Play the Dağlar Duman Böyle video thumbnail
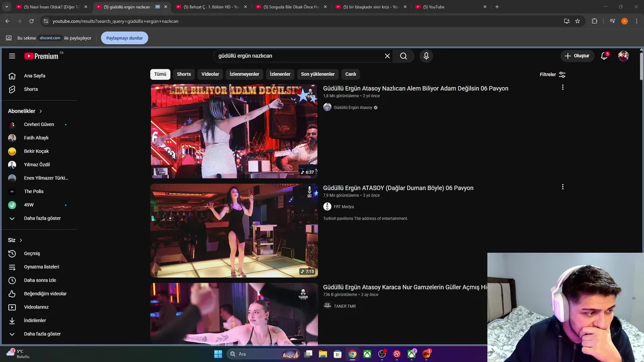The width and height of the screenshot is (644, 362). [234, 230]
